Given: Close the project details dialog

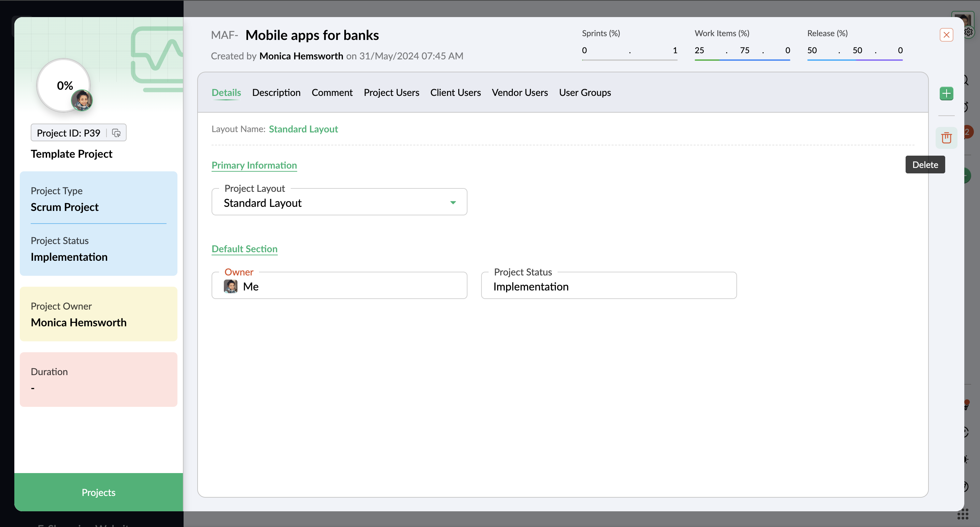Looking at the screenshot, I should click(x=946, y=35).
